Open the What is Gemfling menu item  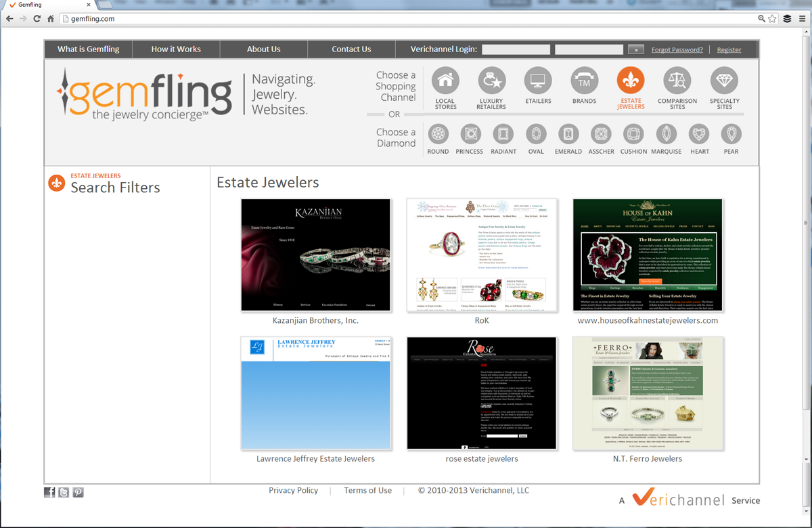[89, 49]
